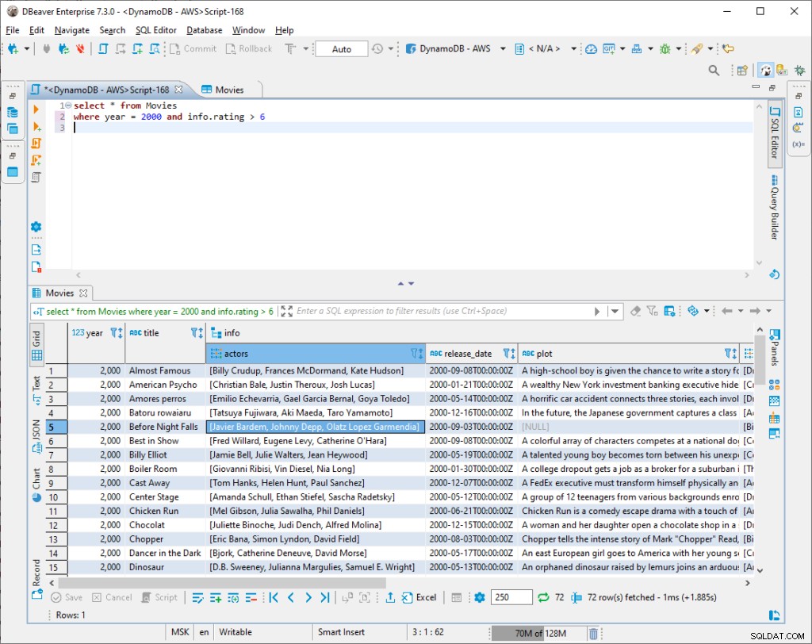This screenshot has width=812, height=644.
Task: Expand the N/A active schema dropdown
Action: (574, 48)
